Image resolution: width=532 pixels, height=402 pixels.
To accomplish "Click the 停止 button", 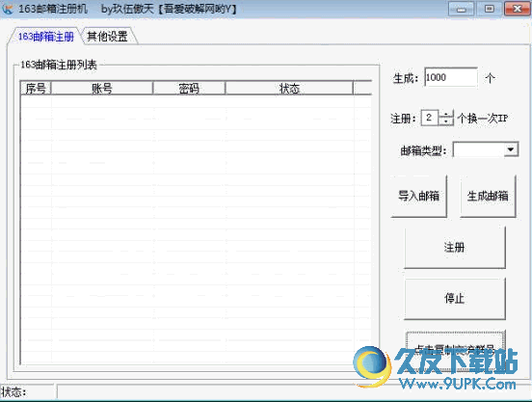I will click(455, 299).
